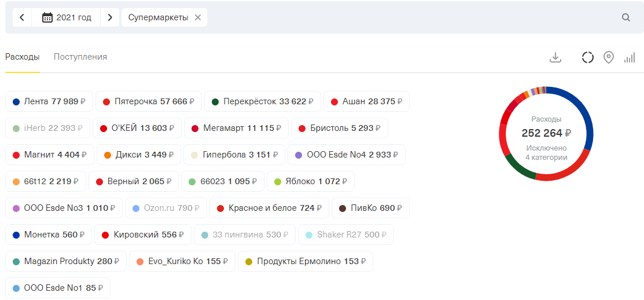Click the Монетка 560 ₽ chip

[49, 235]
